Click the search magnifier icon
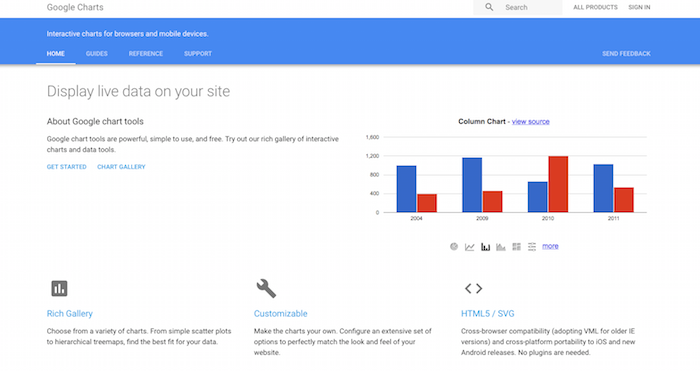Viewport: 700px width, 371px height. point(489,7)
